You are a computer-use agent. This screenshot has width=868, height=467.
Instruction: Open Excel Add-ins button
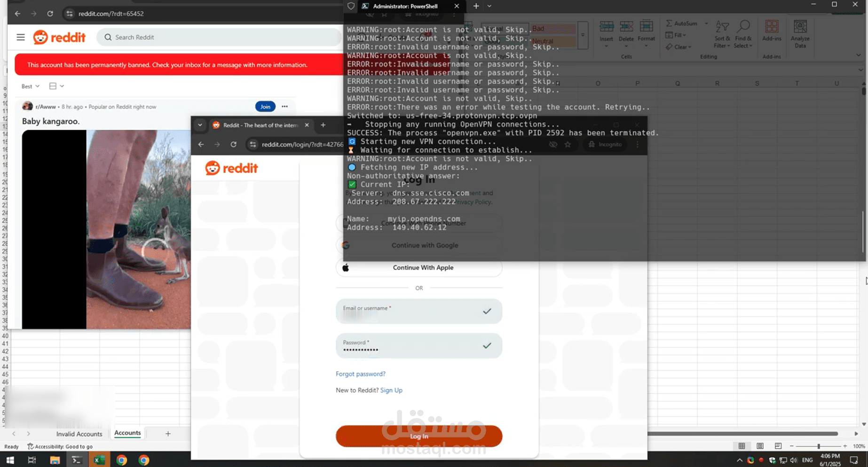pos(772,31)
